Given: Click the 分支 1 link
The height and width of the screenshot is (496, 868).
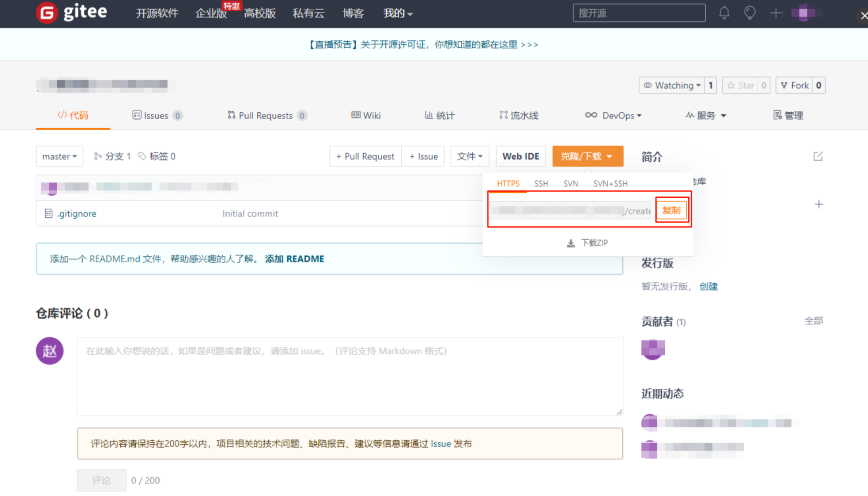Looking at the screenshot, I should pos(112,156).
